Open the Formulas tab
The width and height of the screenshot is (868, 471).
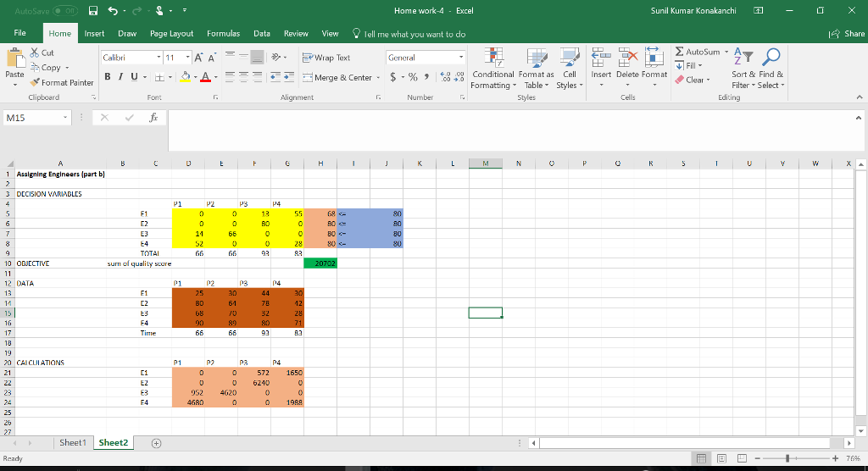point(223,33)
